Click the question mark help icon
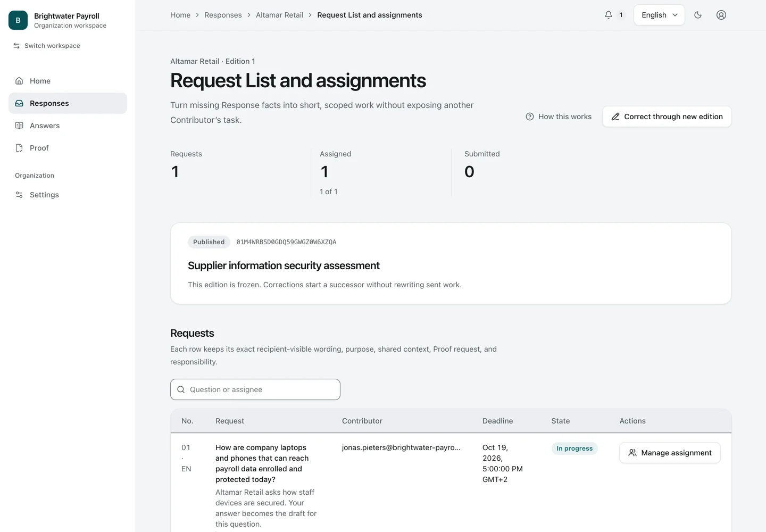The height and width of the screenshot is (532, 766). pyautogui.click(x=530, y=117)
